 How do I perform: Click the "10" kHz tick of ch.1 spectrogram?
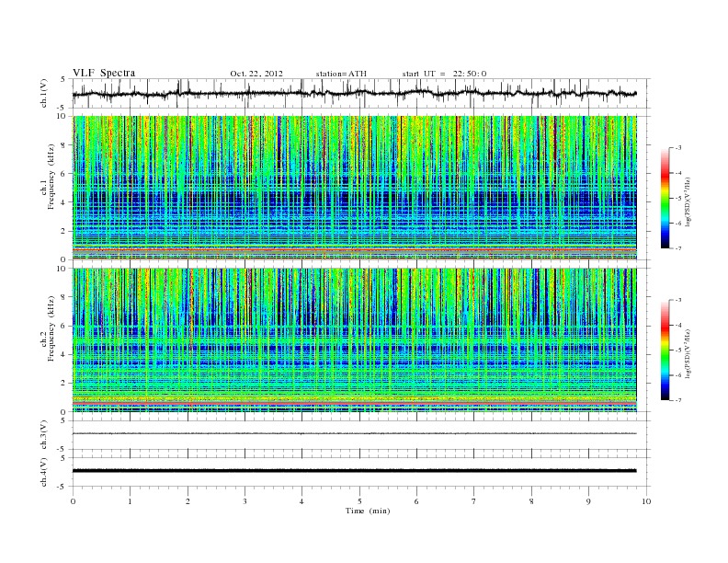click(x=63, y=116)
